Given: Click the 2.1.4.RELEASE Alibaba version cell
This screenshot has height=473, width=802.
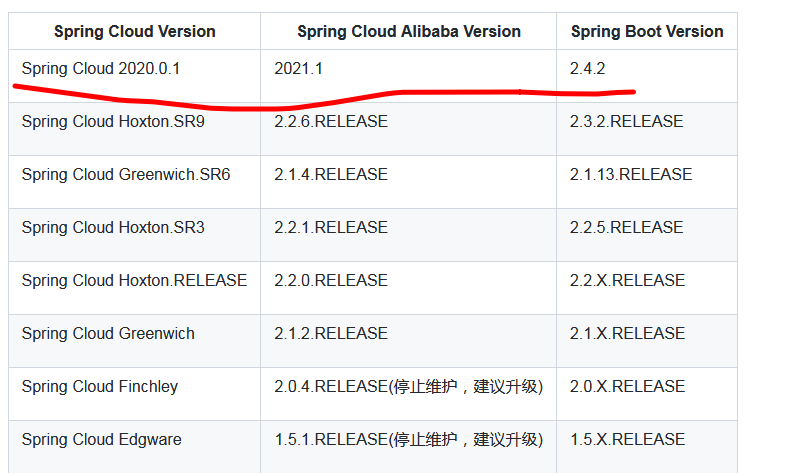Looking at the screenshot, I should tap(330, 175).
